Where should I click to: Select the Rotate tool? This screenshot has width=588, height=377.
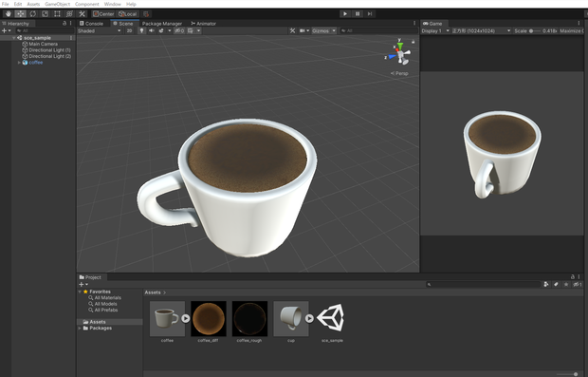[32, 14]
